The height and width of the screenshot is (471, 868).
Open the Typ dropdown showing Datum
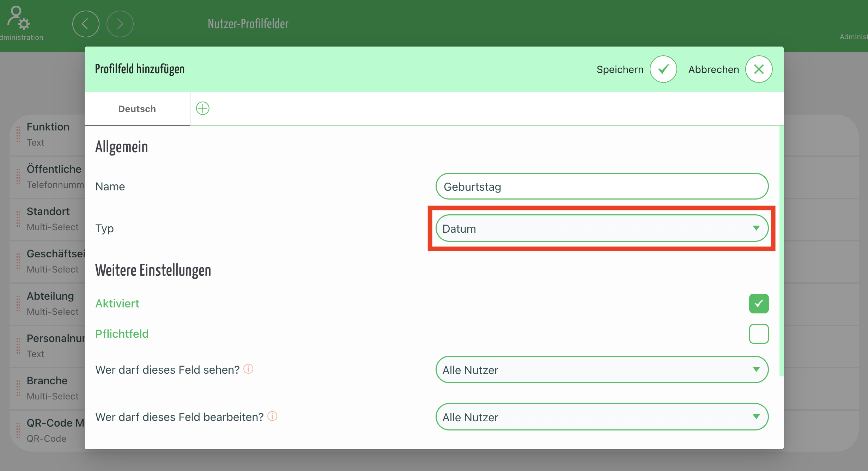(602, 228)
